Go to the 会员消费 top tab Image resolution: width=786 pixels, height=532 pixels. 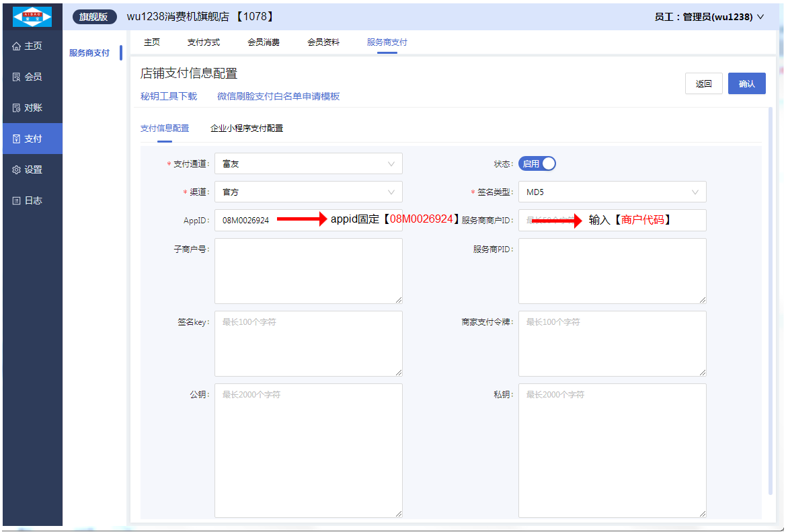pyautogui.click(x=264, y=42)
